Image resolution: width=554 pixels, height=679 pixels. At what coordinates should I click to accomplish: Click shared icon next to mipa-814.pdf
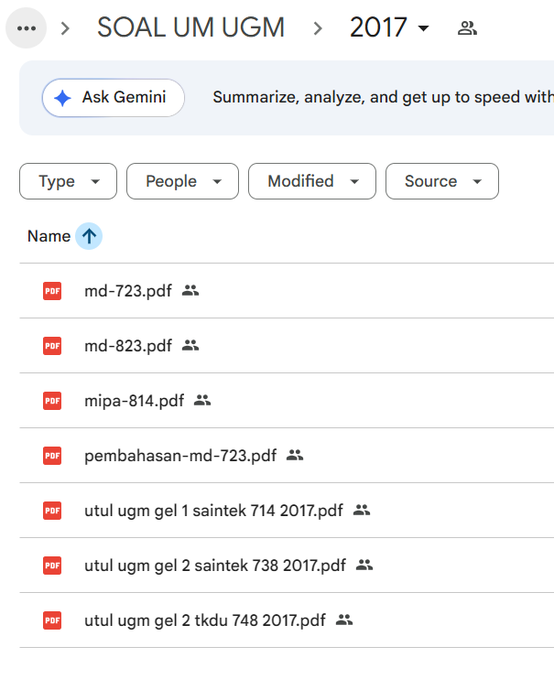point(202,400)
